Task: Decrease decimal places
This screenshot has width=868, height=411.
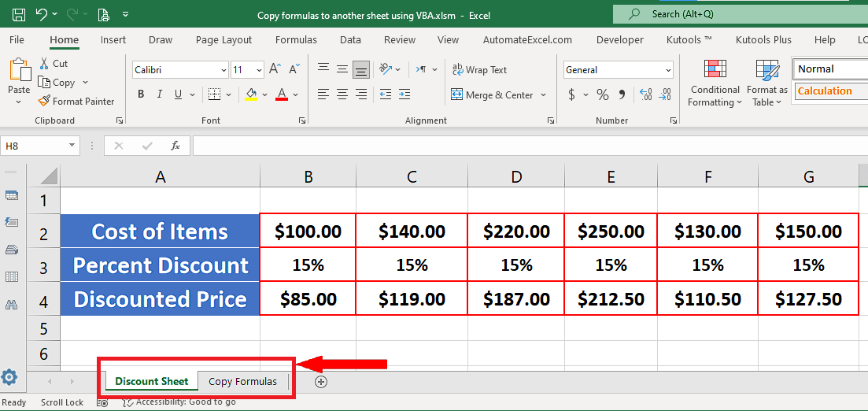Action: tap(665, 94)
